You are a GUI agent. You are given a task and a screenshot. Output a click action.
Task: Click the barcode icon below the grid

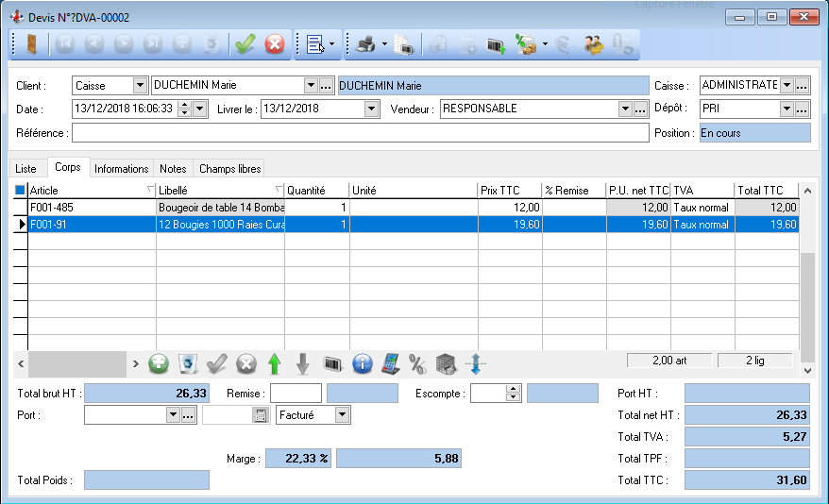[x=332, y=364]
